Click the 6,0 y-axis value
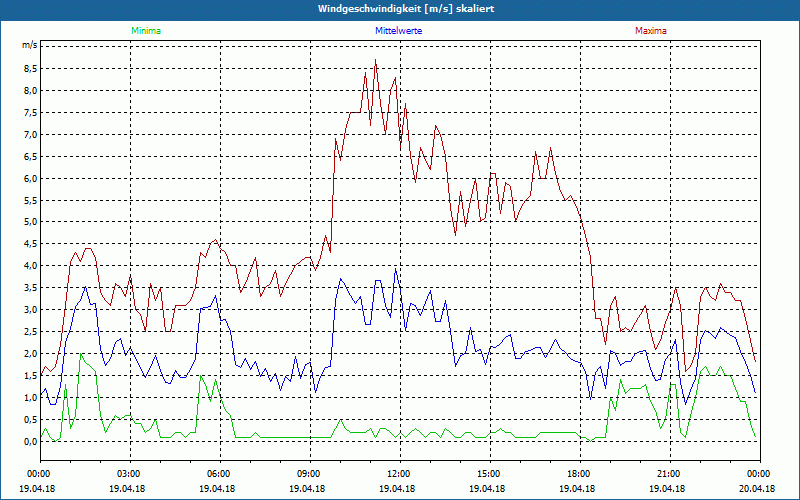The width and height of the screenshot is (800, 500). [29, 179]
